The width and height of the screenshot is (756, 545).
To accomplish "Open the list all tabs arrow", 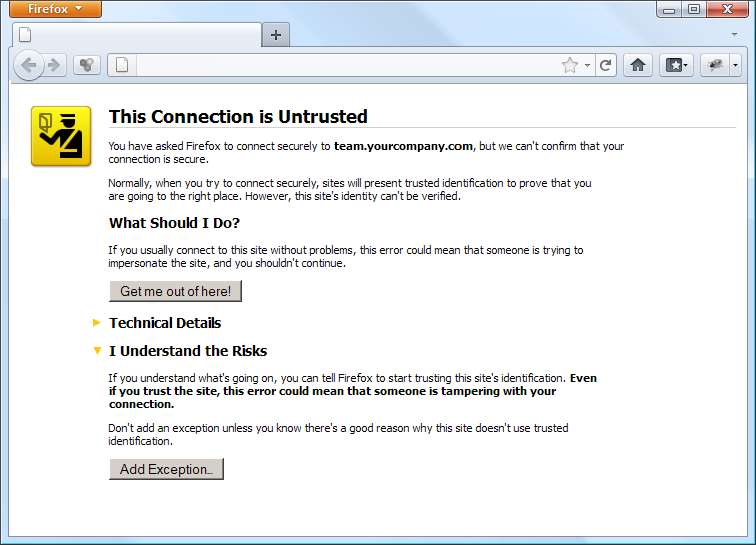I will tap(734, 34).
